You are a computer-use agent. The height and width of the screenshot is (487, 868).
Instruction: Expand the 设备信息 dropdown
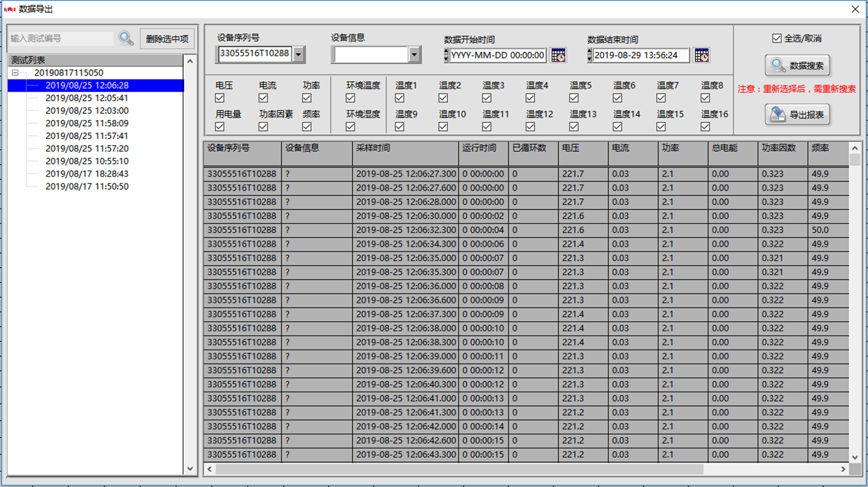[414, 55]
